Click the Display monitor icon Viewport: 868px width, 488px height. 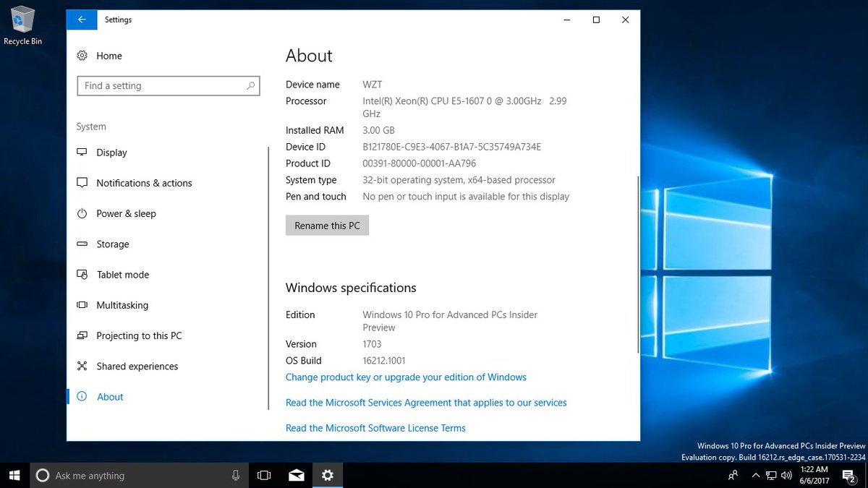pyautogui.click(x=82, y=153)
